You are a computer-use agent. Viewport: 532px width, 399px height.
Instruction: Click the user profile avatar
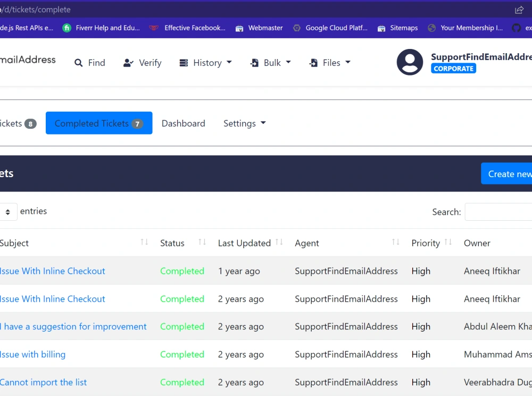click(x=410, y=62)
